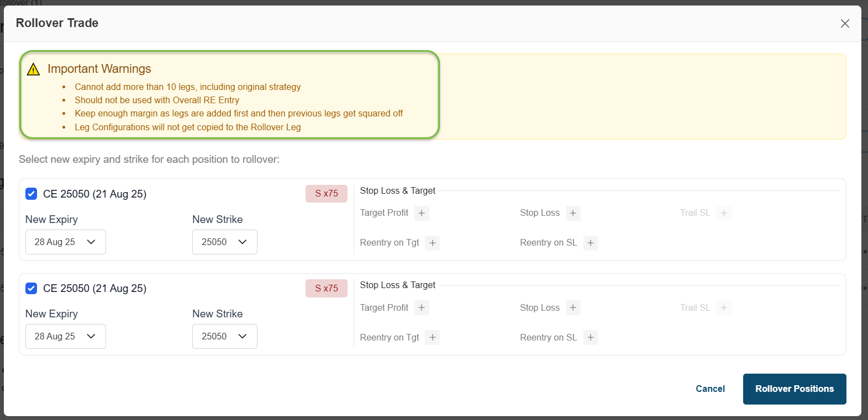
Task: Uncheck the second CE 25050 position
Action: pyautogui.click(x=31, y=288)
